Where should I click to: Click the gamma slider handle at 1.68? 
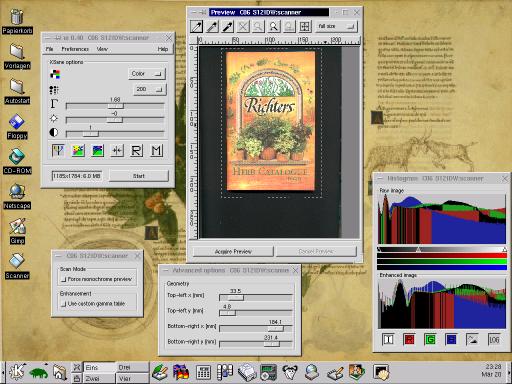click(115, 106)
